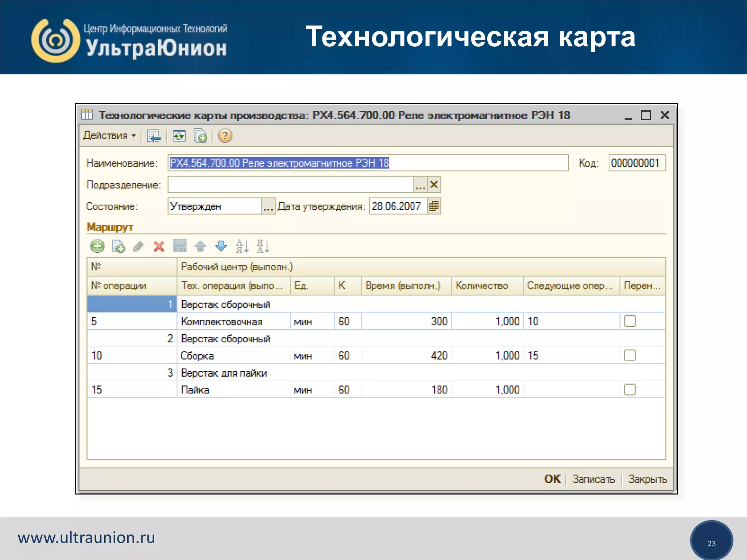Screen dimensions: 747x560
Task: Open the Подразделение selection ellipsis button
Action: pyautogui.click(x=420, y=185)
